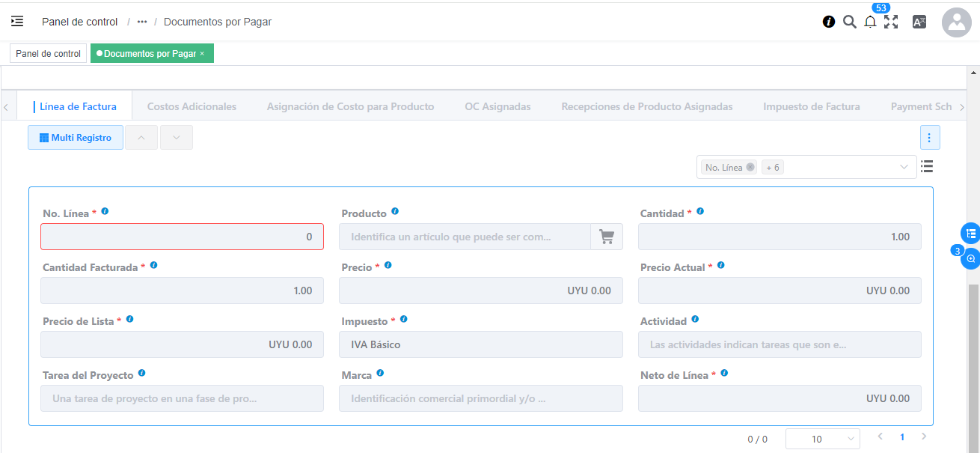Click the No. Línea input field
Image resolution: width=980 pixels, height=453 pixels.
[182, 237]
